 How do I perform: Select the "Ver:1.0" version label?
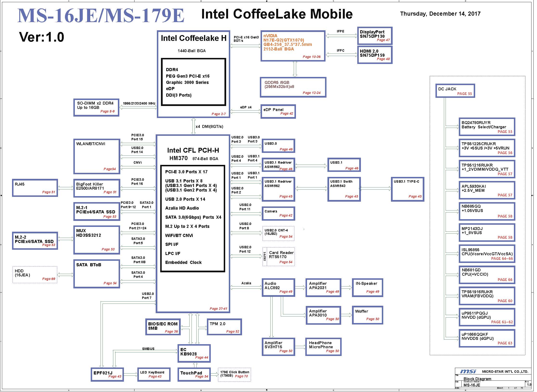click(x=42, y=37)
